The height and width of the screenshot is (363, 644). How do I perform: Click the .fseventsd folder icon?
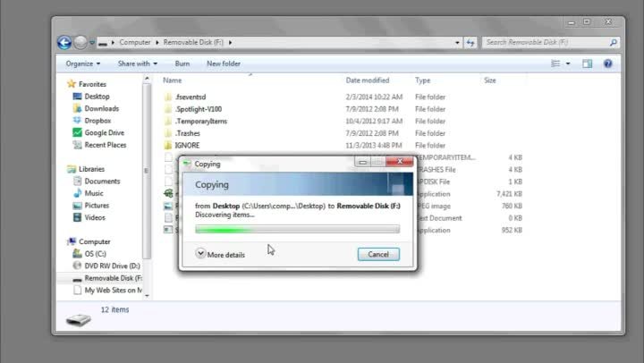[x=167, y=97]
